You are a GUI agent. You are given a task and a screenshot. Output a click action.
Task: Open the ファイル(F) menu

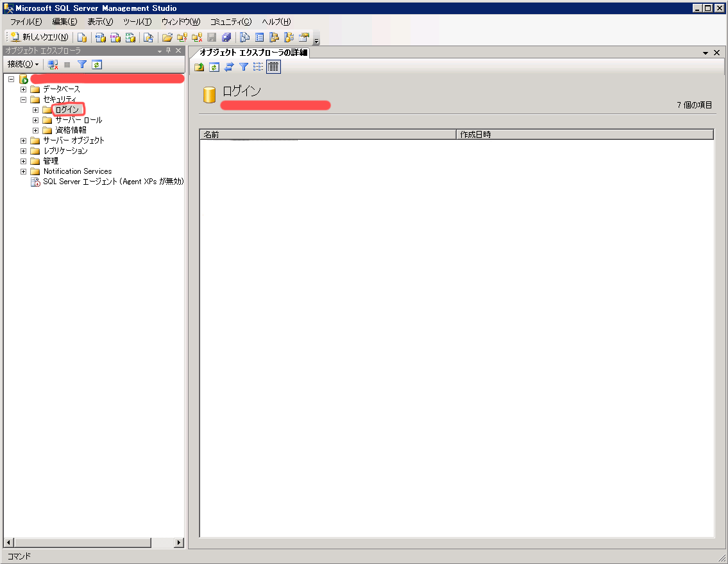(x=26, y=22)
